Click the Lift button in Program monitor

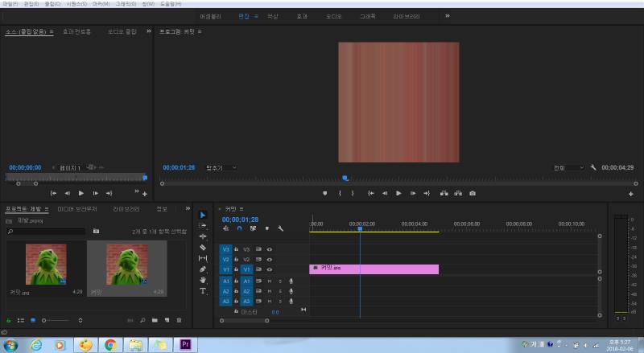(444, 193)
